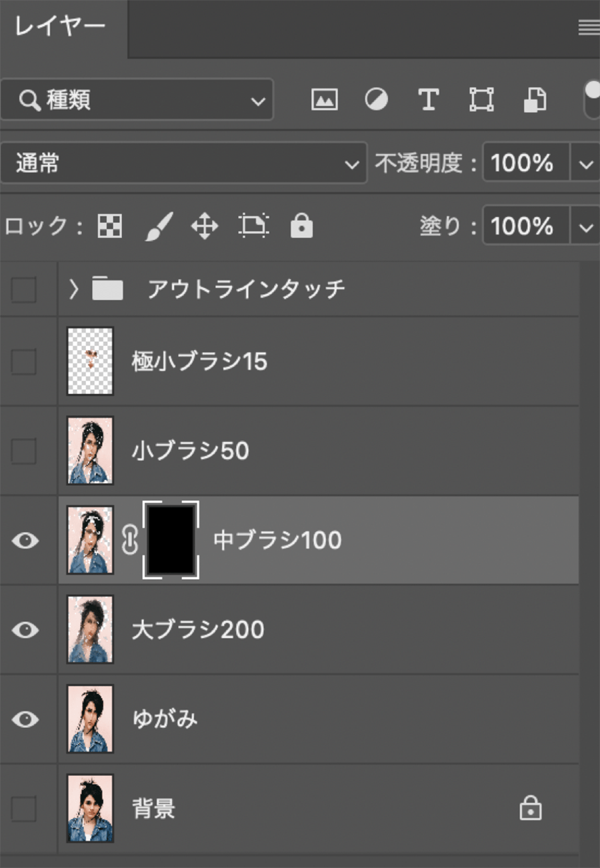Filter for adjustment layers icon
This screenshot has width=600, height=868.
(377, 100)
